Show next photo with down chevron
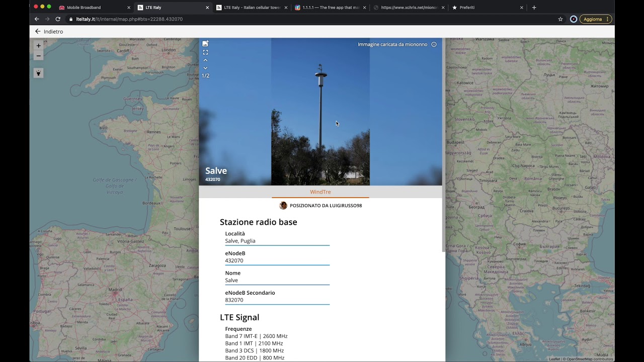644x362 pixels. 205,68
